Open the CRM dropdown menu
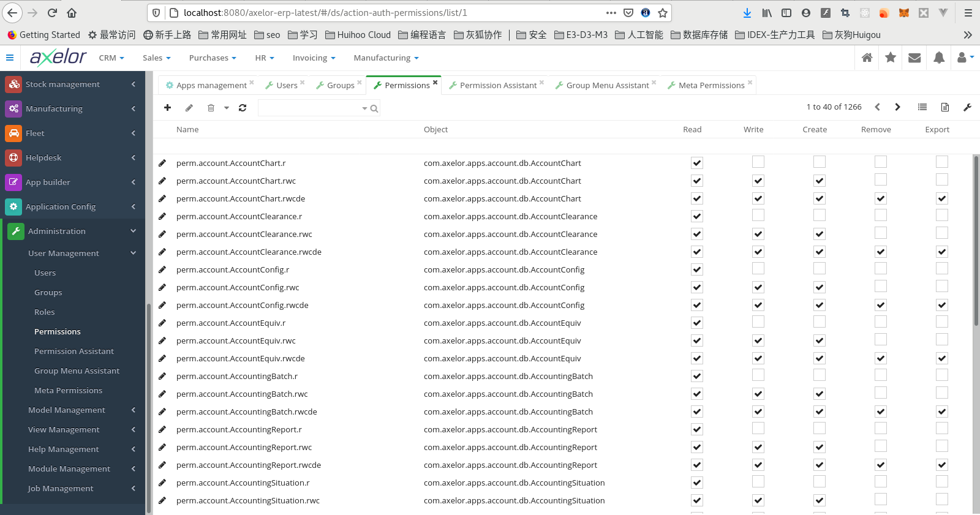This screenshot has height=515, width=980. click(111, 58)
